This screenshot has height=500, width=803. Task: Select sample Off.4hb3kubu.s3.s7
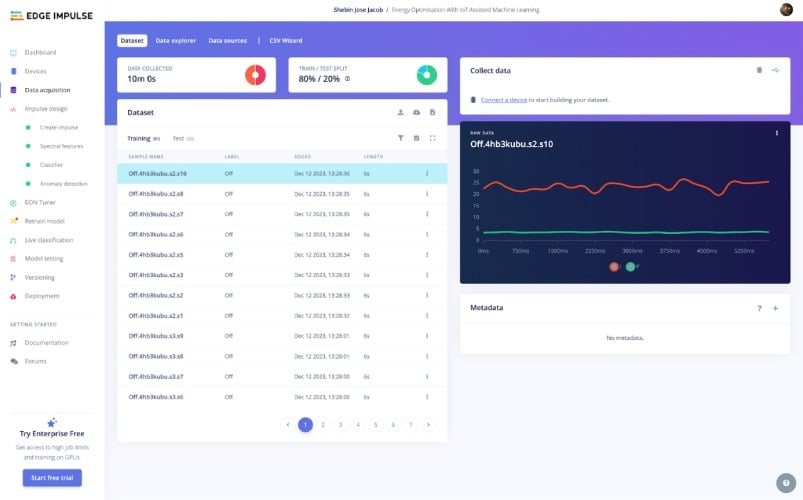pos(282,377)
